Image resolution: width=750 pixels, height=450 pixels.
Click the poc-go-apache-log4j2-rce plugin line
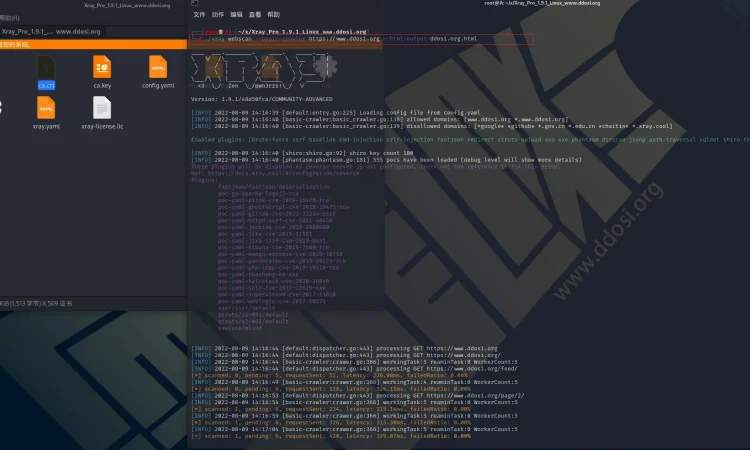pyautogui.click(x=258, y=194)
